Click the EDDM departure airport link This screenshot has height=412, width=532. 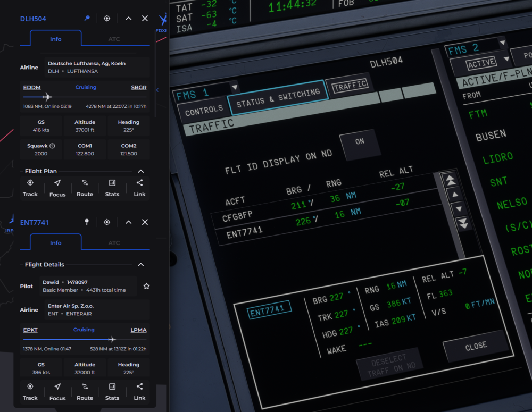pos(32,87)
